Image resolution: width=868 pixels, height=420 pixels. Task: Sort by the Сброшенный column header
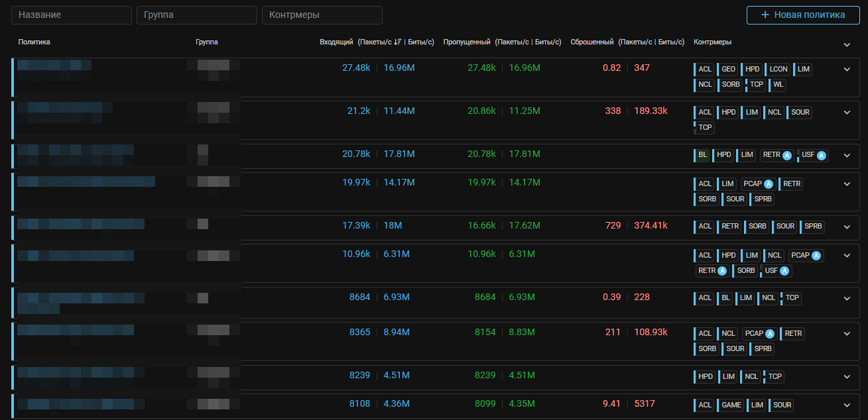coord(593,42)
